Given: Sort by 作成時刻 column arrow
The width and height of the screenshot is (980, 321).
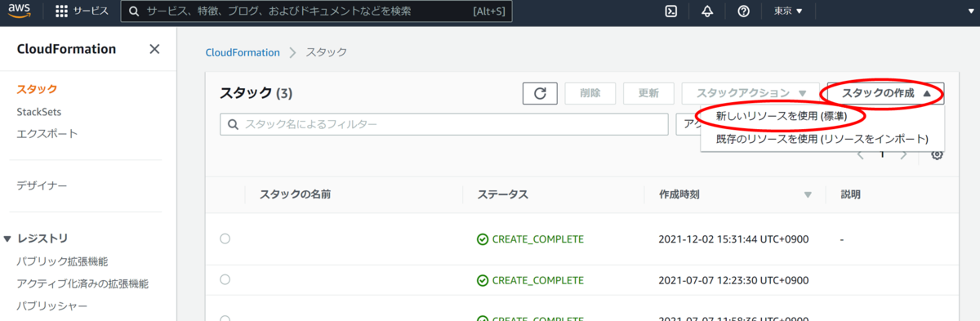Looking at the screenshot, I should (x=808, y=195).
